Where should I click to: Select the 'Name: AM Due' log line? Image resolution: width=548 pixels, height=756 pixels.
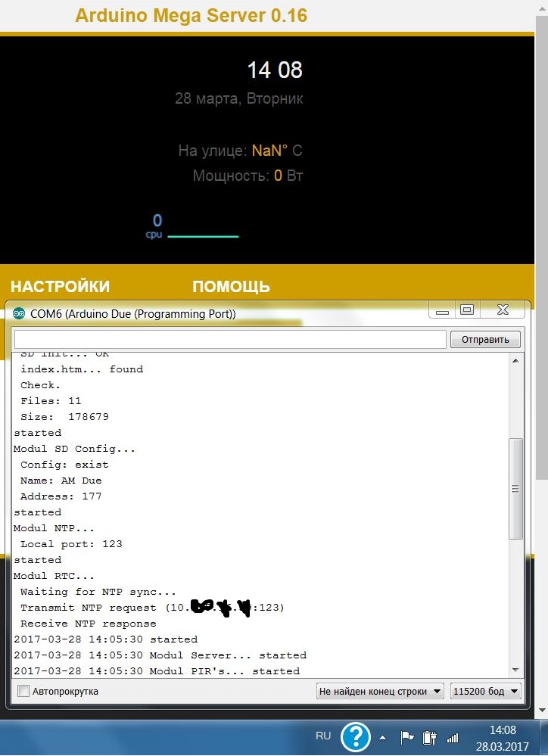click(61, 481)
